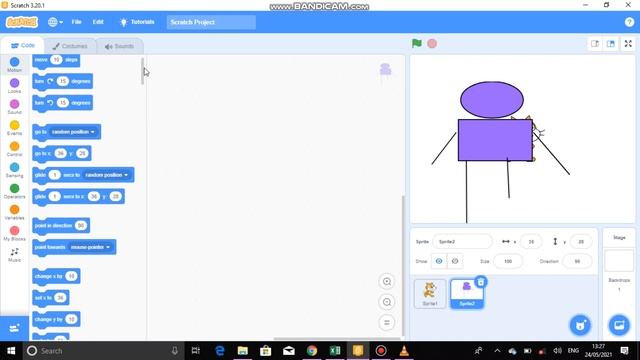The height and width of the screenshot is (360, 640).
Task: Open the Events block category
Action: 14,128
